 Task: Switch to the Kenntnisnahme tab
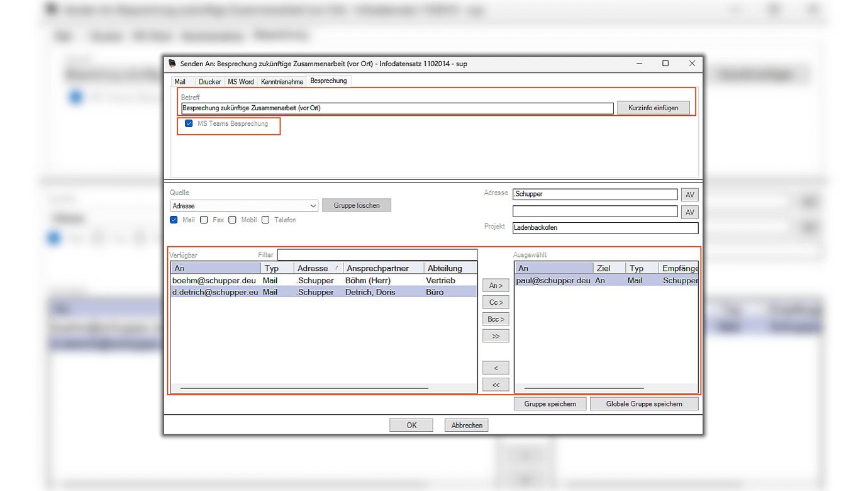[x=282, y=82]
